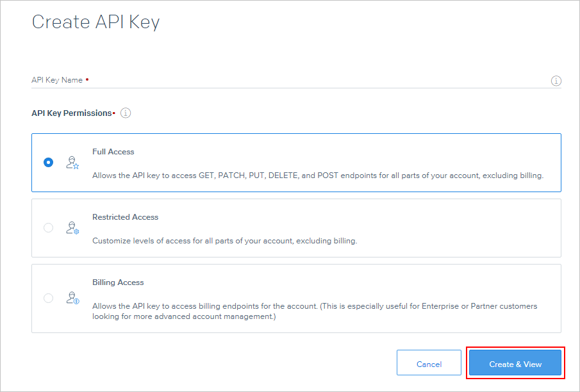Click the Restricted Access user-gear icon
Viewport: 580px width, 392px height.
[72, 228]
